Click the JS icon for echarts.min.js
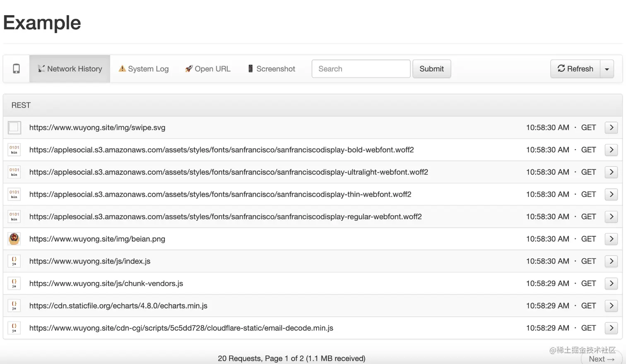The height and width of the screenshot is (364, 626). [x=14, y=306]
